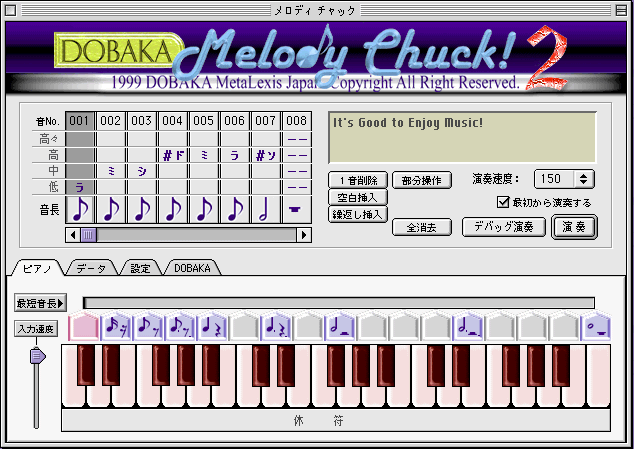634x449 pixels.
Task: Choose the half note length button
Action: [339, 327]
